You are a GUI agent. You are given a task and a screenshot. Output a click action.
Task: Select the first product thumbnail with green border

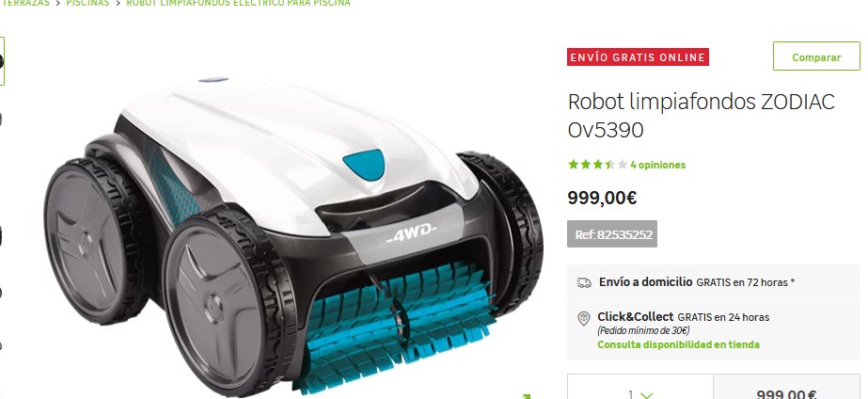pyautogui.click(x=2, y=61)
